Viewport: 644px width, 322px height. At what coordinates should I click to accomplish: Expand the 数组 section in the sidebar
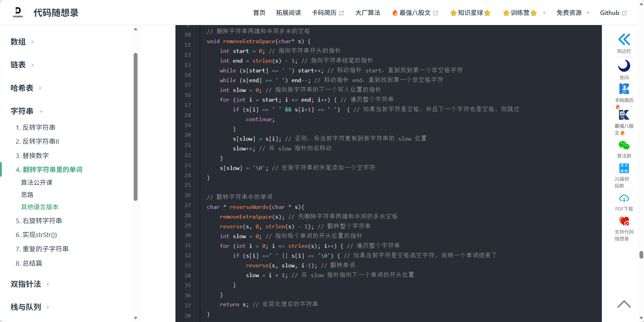click(33, 42)
